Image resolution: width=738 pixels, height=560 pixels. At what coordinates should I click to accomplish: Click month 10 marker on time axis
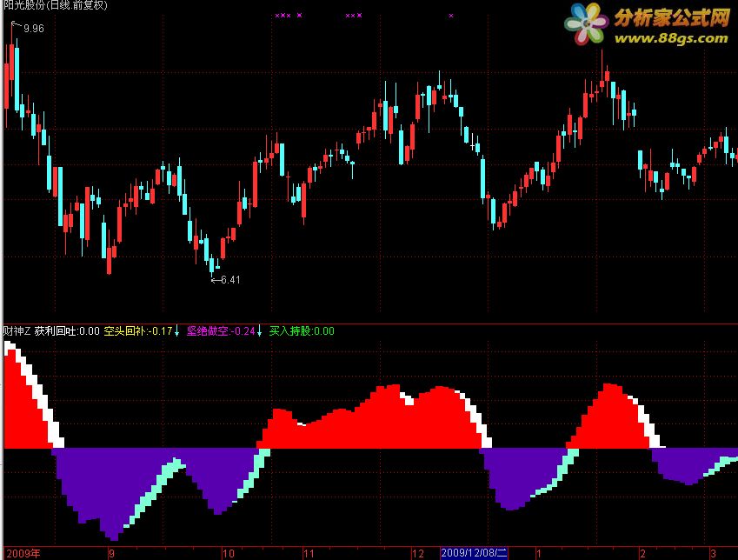[229, 553]
